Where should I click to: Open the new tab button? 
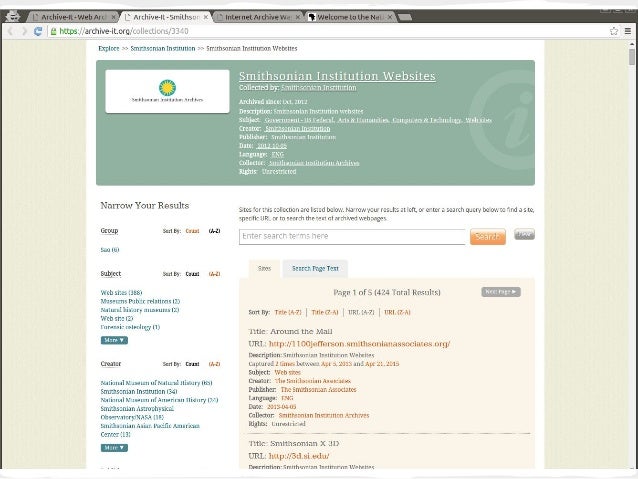tap(404, 17)
